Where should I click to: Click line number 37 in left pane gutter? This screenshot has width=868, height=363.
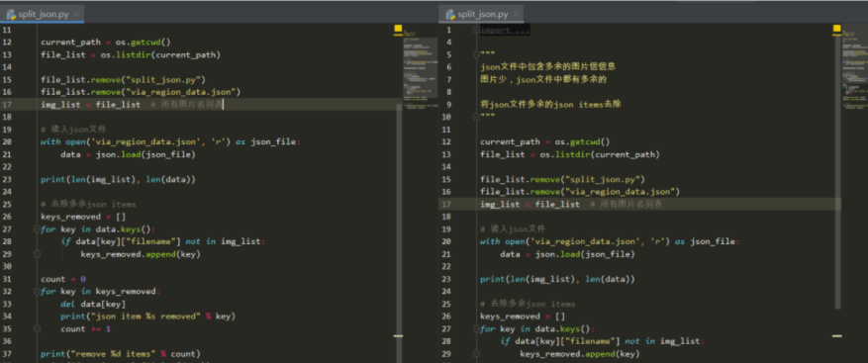coord(7,353)
